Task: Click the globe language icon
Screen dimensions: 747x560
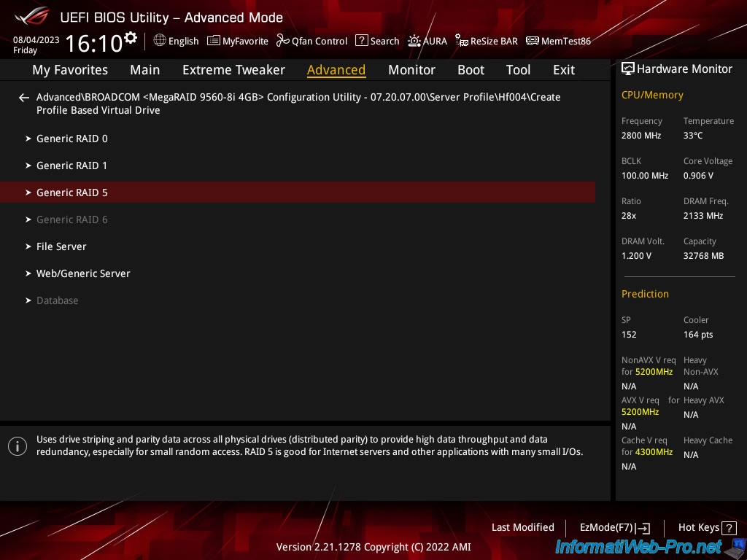Action: click(160, 41)
